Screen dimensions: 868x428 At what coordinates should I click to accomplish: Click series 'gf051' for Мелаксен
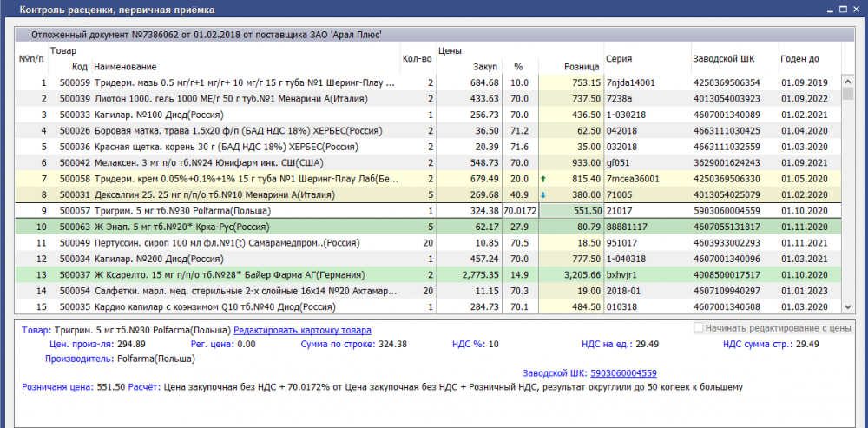618,163
